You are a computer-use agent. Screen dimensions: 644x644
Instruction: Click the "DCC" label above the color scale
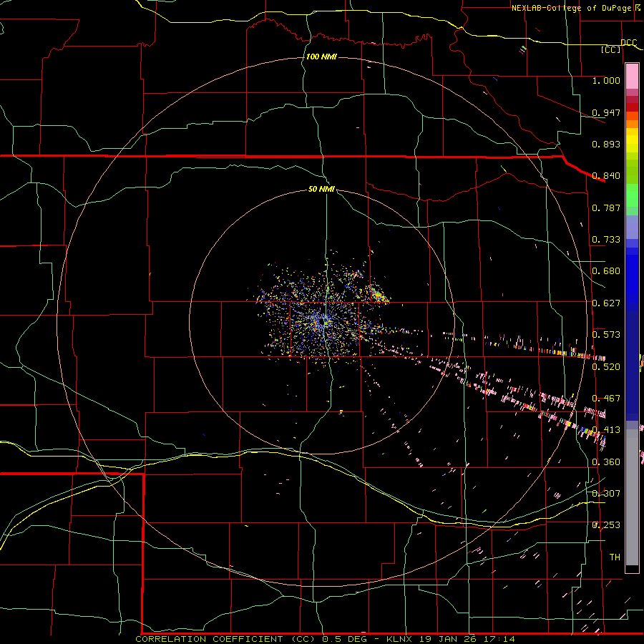[x=628, y=43]
